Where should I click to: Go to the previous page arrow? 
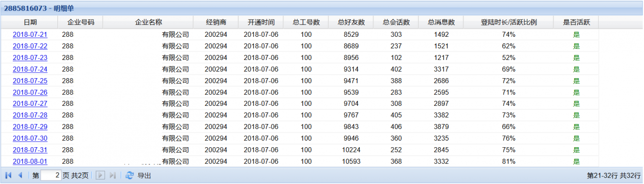20,175
